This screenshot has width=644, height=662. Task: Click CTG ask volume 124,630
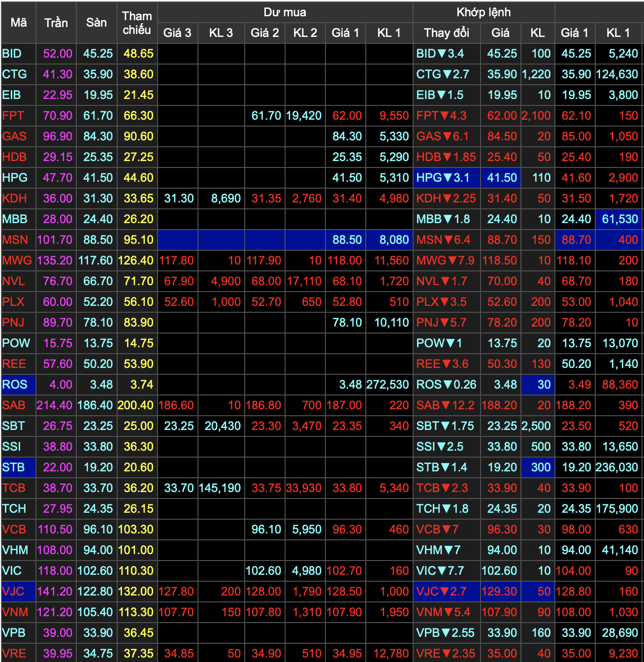coord(618,74)
